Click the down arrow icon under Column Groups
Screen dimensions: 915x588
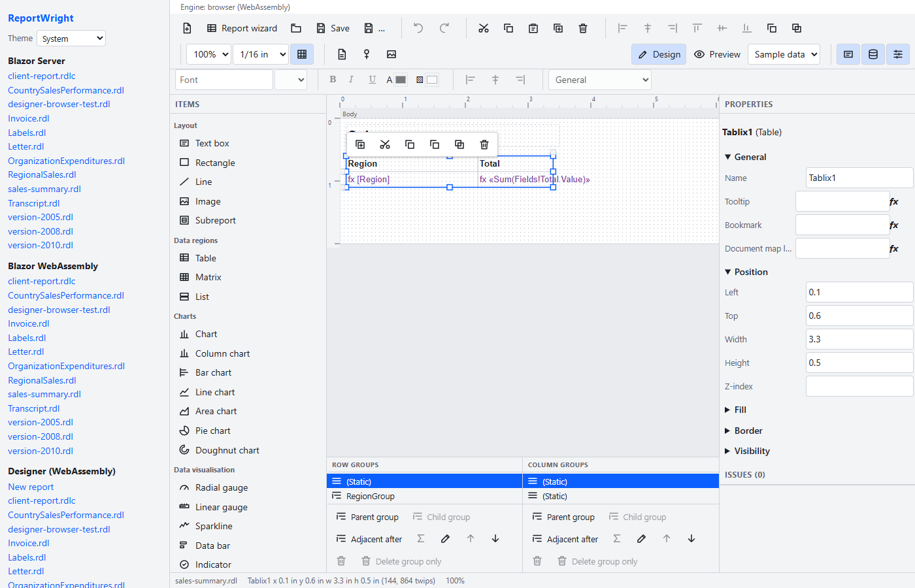click(691, 539)
